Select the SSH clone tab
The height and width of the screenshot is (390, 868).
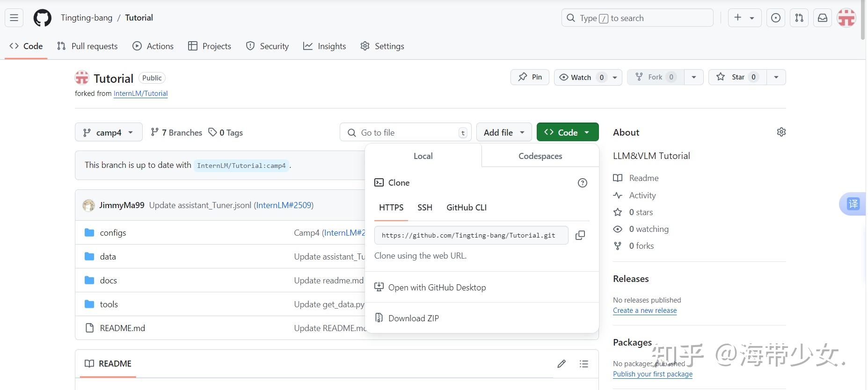pos(424,208)
